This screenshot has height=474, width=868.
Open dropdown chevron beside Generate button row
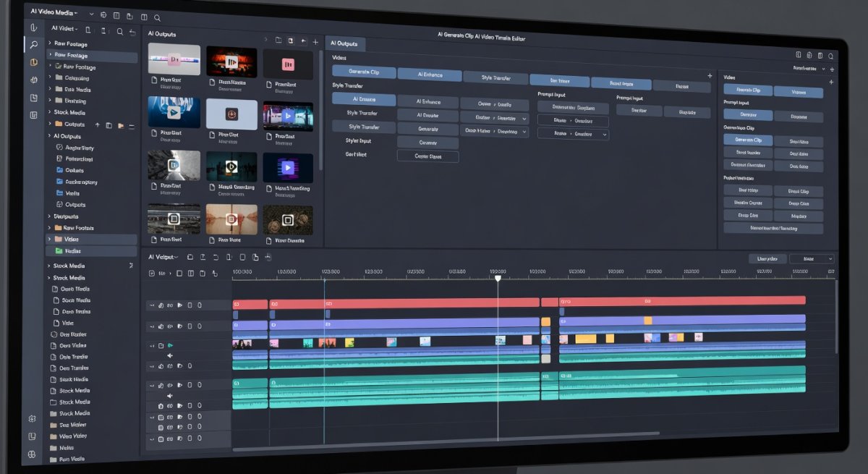click(524, 132)
